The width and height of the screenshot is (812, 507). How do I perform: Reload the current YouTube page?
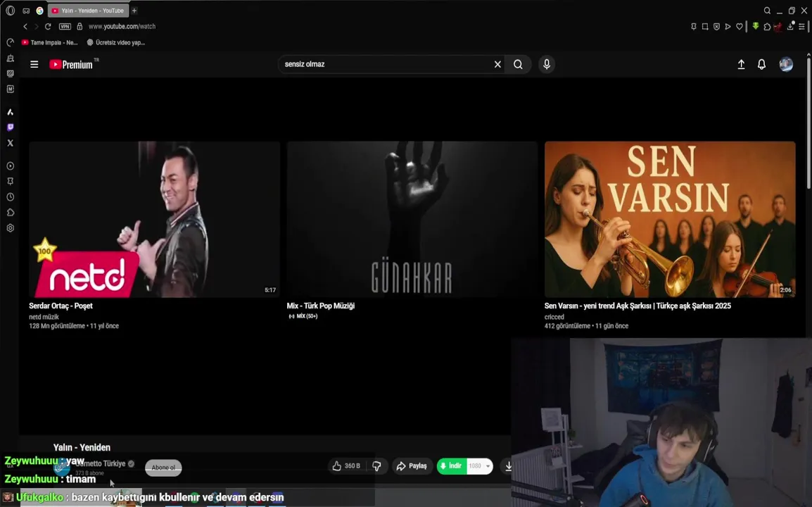(x=48, y=27)
